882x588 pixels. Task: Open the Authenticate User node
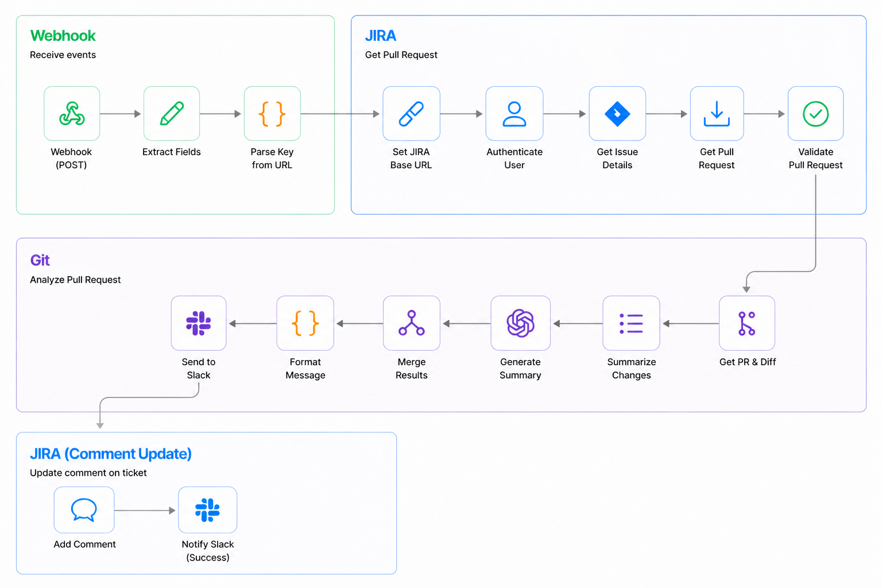514,114
